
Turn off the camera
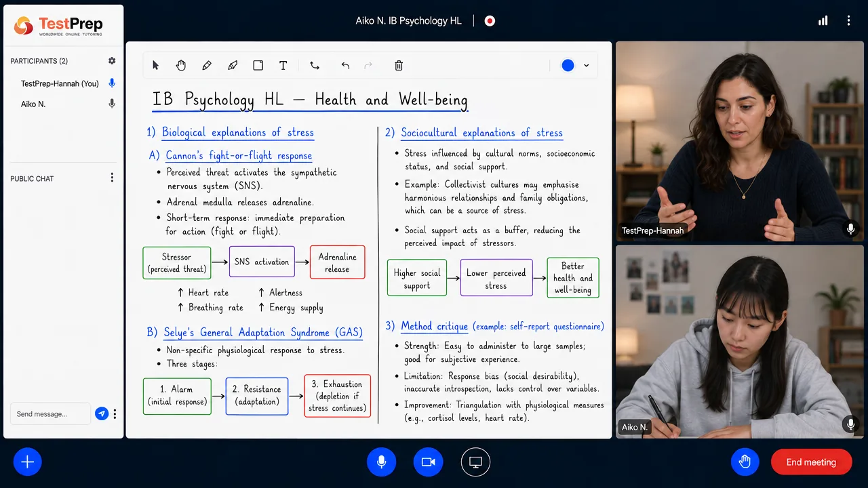pyautogui.click(x=428, y=462)
